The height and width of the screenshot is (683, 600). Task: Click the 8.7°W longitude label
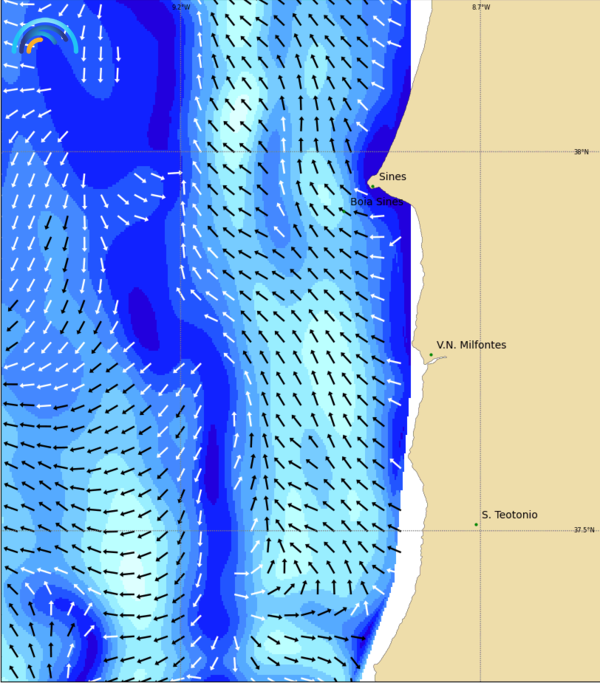coord(481,7)
